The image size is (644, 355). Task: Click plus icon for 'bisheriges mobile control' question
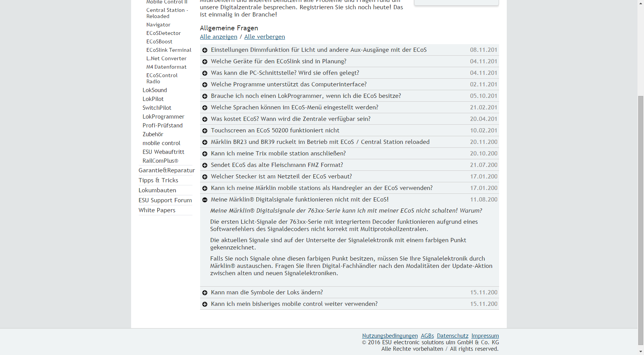pyautogui.click(x=205, y=304)
